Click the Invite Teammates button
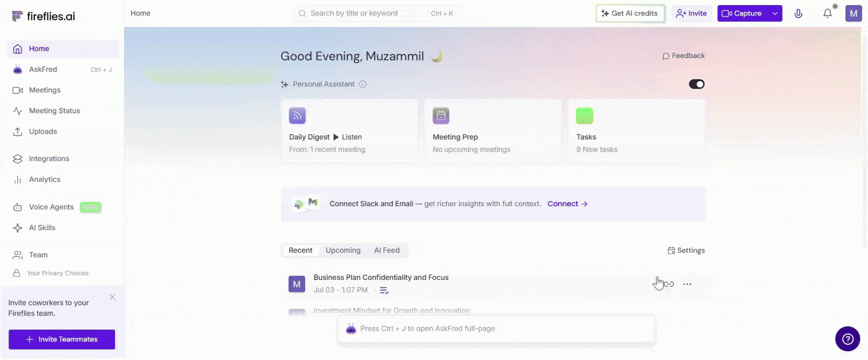Screen dimensions: 868x360 62,339
